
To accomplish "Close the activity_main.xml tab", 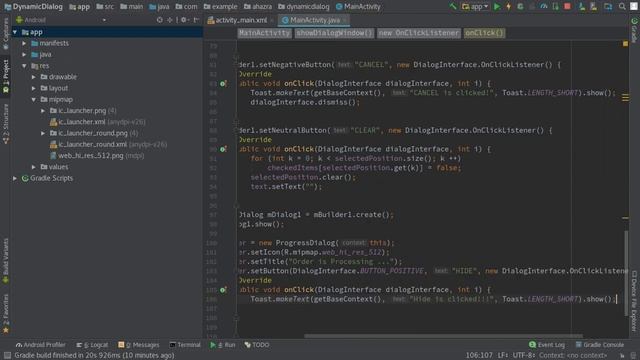I will 272,20.
